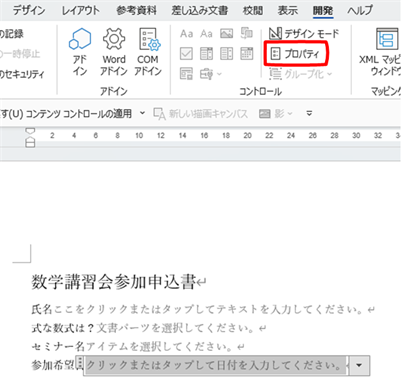Insert date picker content control

tap(247, 54)
